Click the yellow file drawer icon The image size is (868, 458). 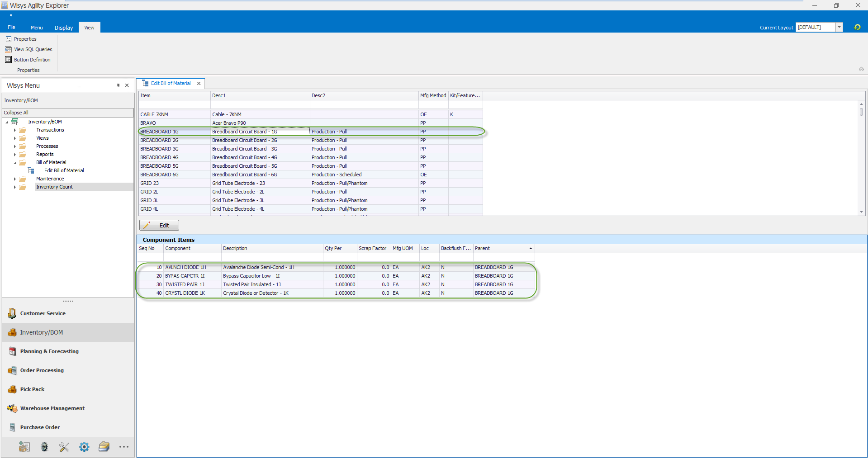click(x=104, y=447)
